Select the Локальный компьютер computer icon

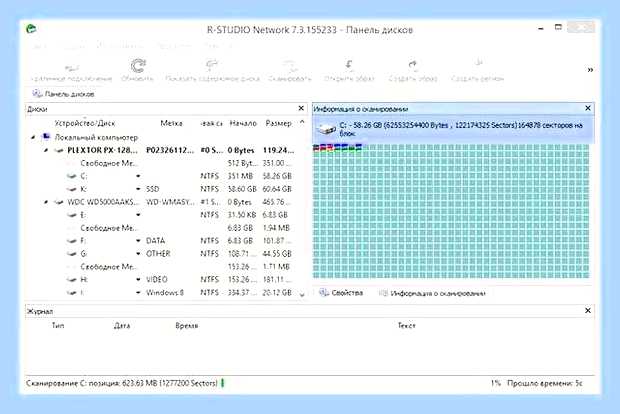(46, 137)
